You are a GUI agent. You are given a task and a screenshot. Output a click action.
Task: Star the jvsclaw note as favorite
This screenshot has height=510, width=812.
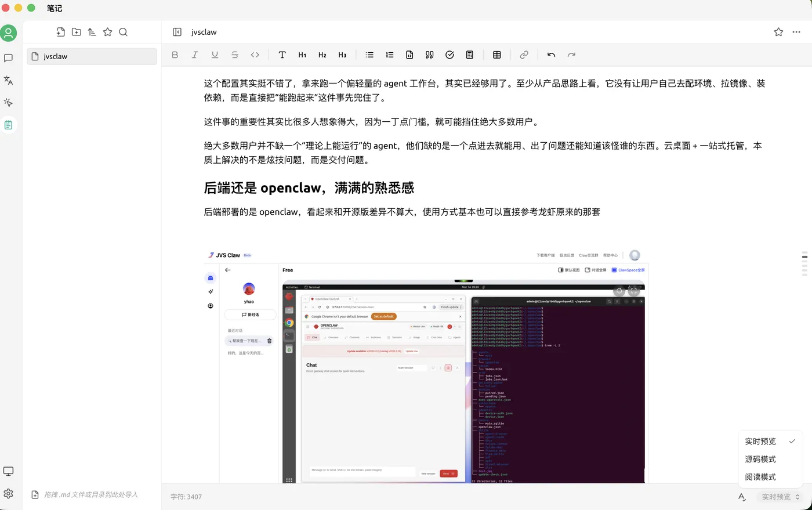pyautogui.click(x=778, y=32)
